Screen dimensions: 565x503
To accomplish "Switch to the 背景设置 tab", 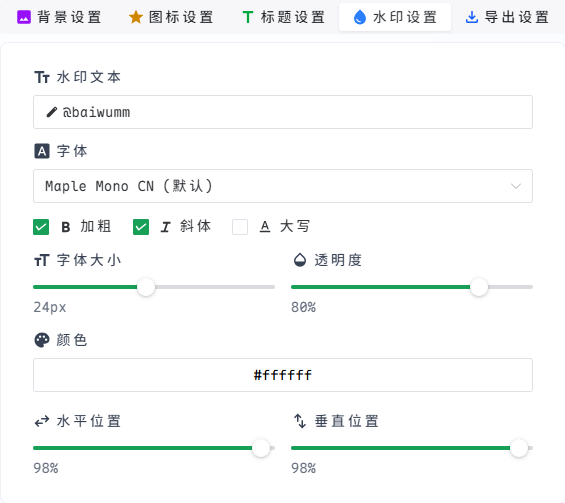I will click(x=59, y=17).
